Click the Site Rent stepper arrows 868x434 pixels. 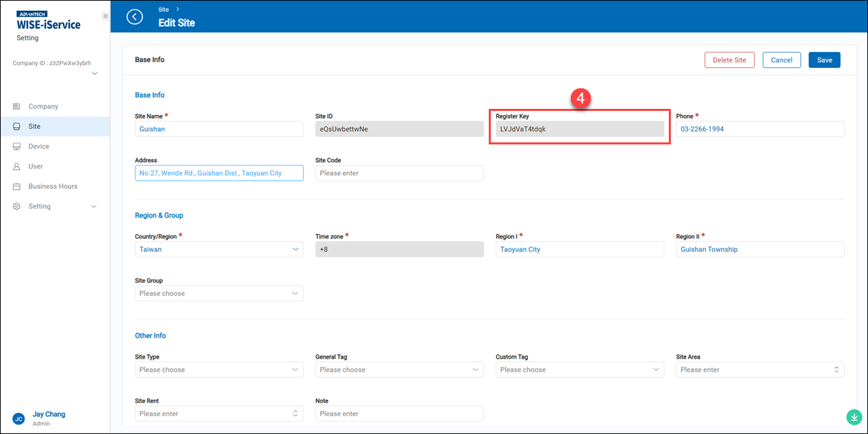(295, 413)
